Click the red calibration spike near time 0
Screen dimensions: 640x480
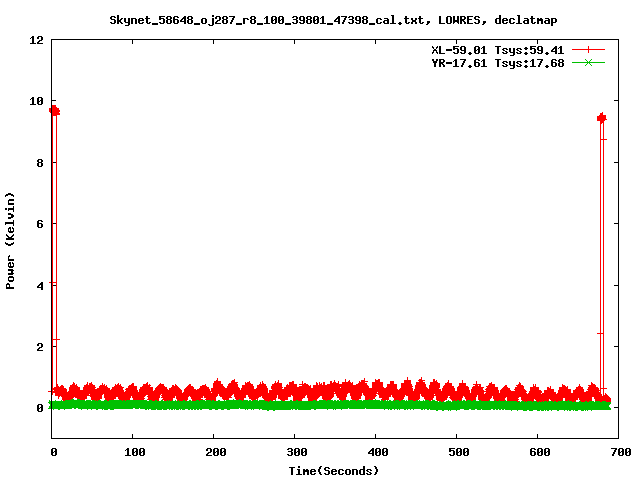coord(54,249)
